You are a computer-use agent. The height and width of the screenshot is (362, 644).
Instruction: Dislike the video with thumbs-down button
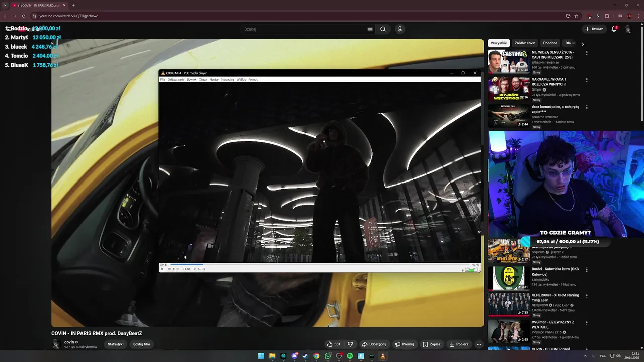pos(351,344)
